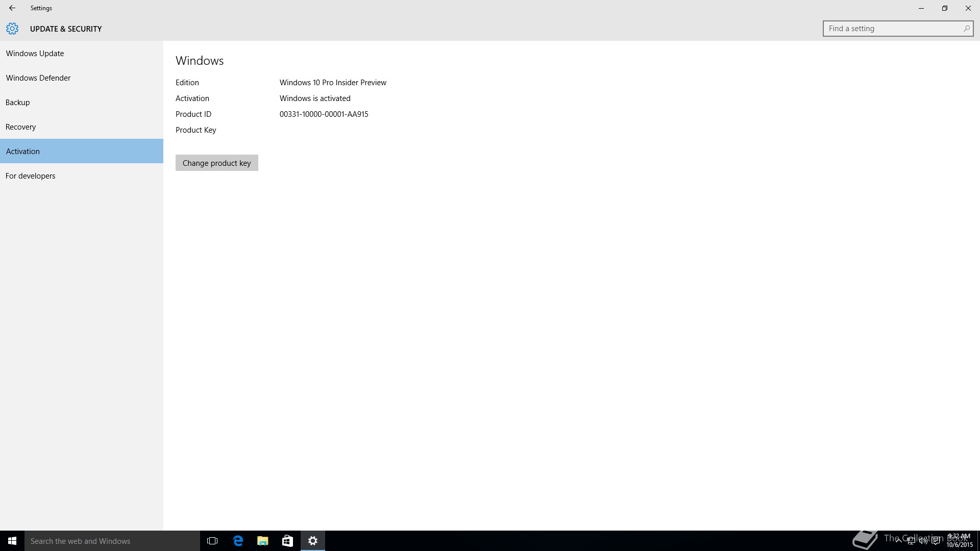Open the Windows Defender section

(x=82, y=78)
